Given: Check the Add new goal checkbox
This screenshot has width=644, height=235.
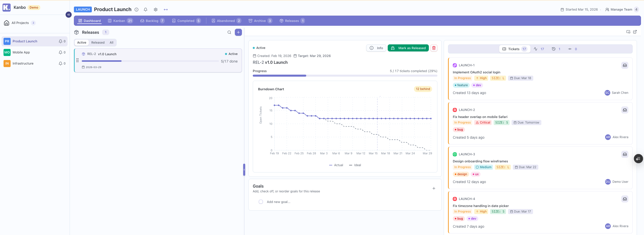Looking at the screenshot, I should tap(261, 202).
